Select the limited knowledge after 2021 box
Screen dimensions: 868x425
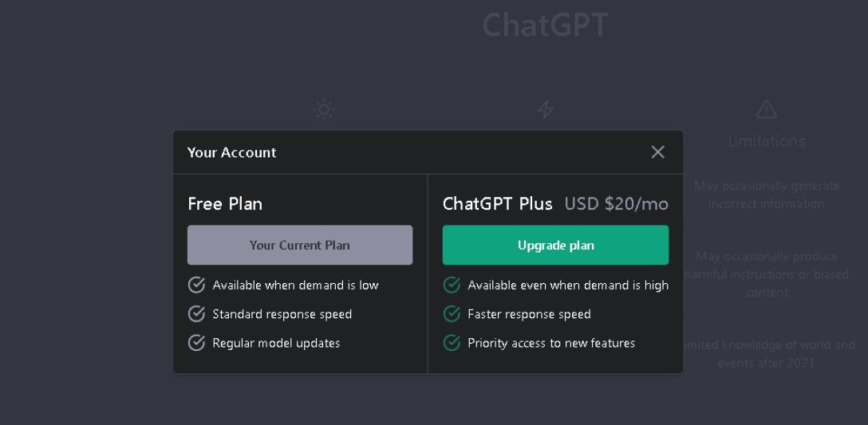click(x=767, y=354)
